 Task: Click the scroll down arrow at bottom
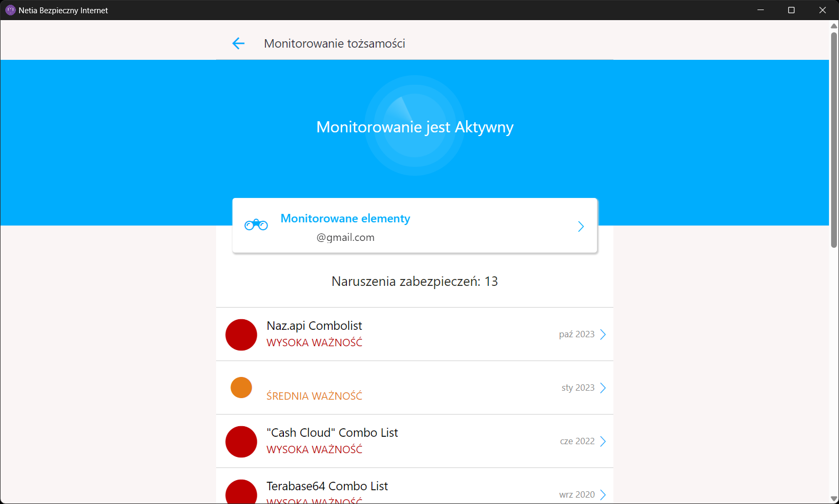[x=834, y=499]
